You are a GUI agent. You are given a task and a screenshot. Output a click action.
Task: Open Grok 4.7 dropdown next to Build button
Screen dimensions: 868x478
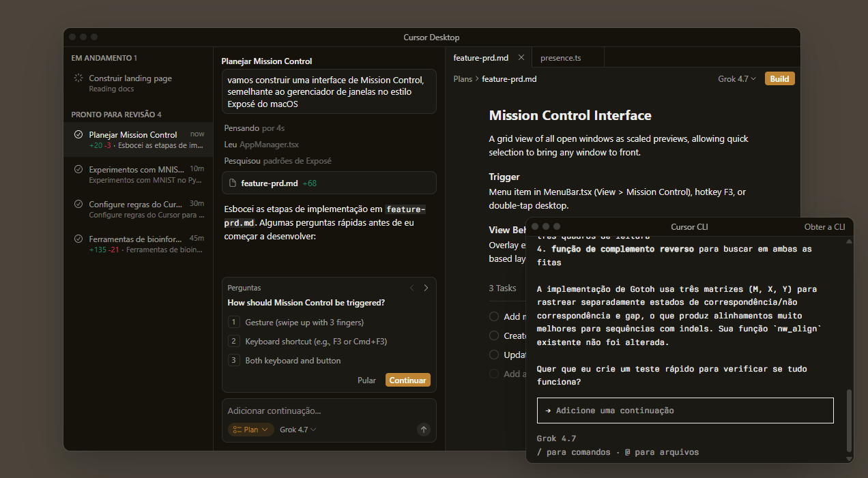click(737, 79)
